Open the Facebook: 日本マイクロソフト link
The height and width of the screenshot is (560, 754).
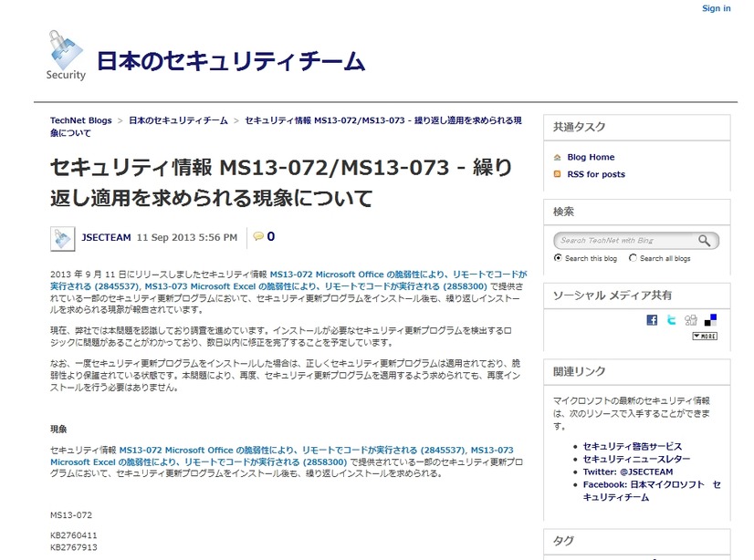click(x=652, y=491)
